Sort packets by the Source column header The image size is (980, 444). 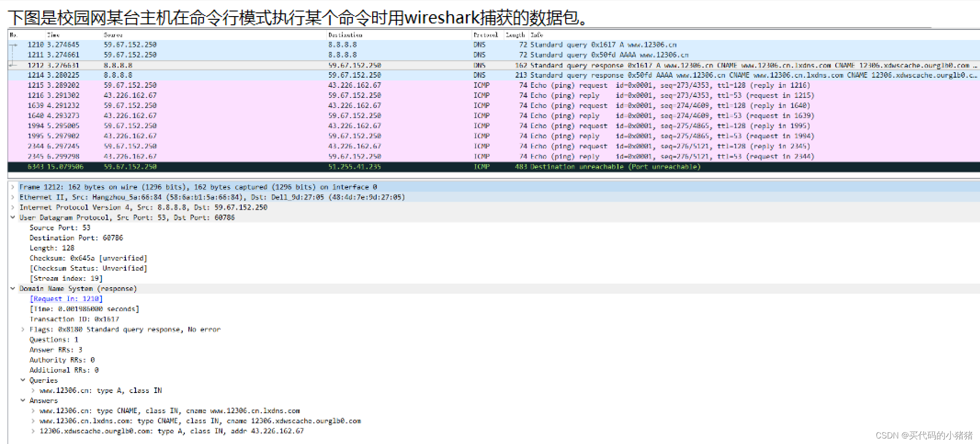(x=113, y=35)
